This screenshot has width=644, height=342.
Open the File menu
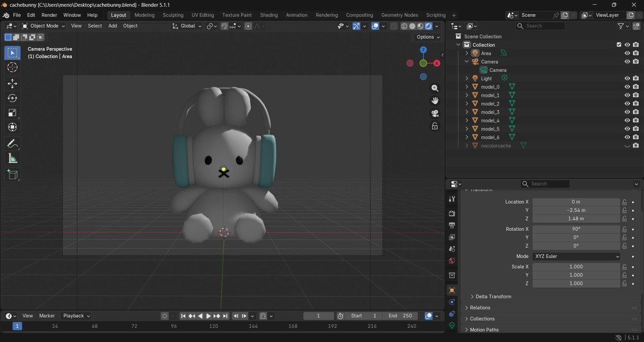click(x=17, y=15)
